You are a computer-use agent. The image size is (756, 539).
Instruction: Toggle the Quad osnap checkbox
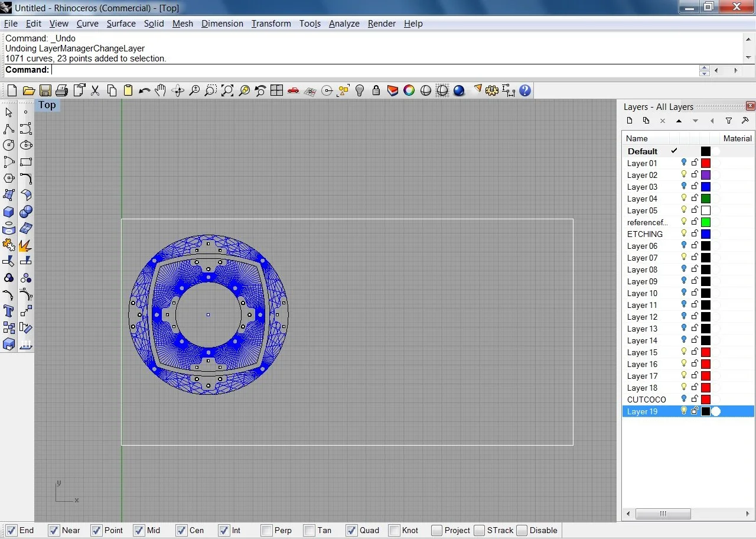click(x=351, y=530)
